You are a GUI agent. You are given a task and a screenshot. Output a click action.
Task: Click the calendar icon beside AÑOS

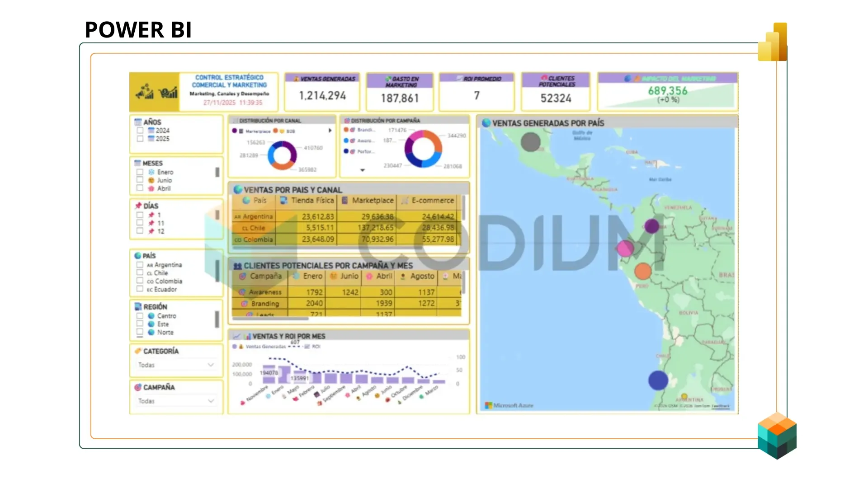pos(138,122)
